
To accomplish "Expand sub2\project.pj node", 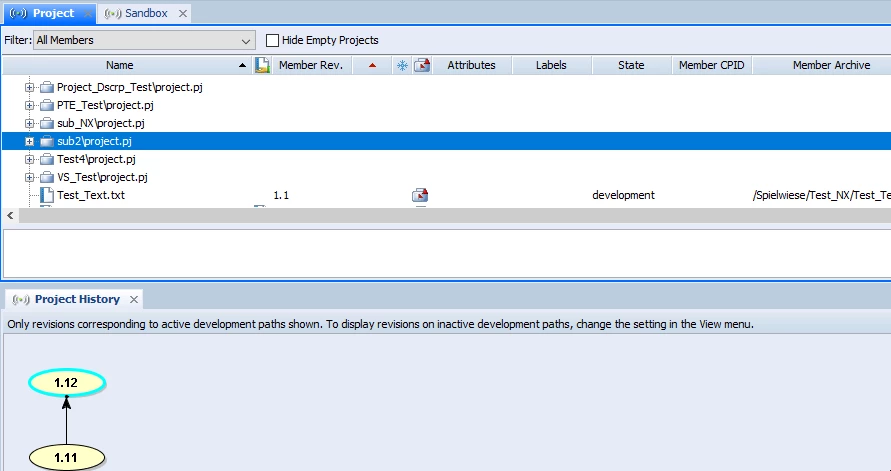I will (x=30, y=141).
